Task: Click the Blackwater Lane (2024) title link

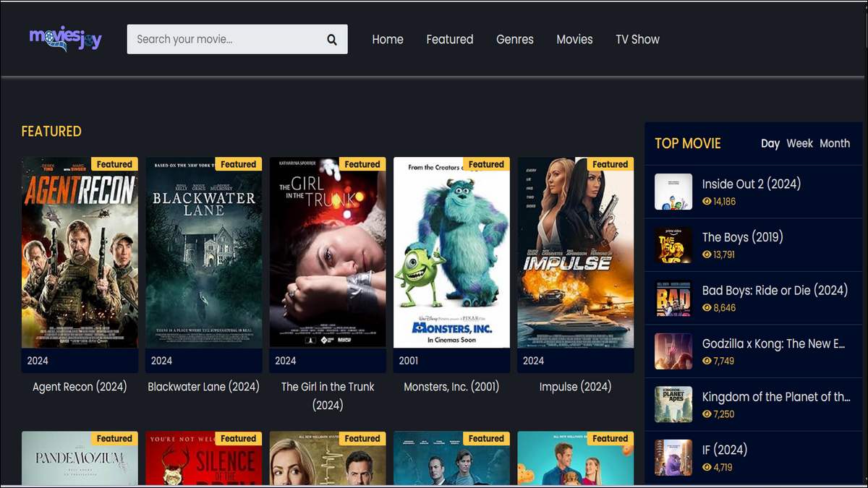Action: click(204, 387)
